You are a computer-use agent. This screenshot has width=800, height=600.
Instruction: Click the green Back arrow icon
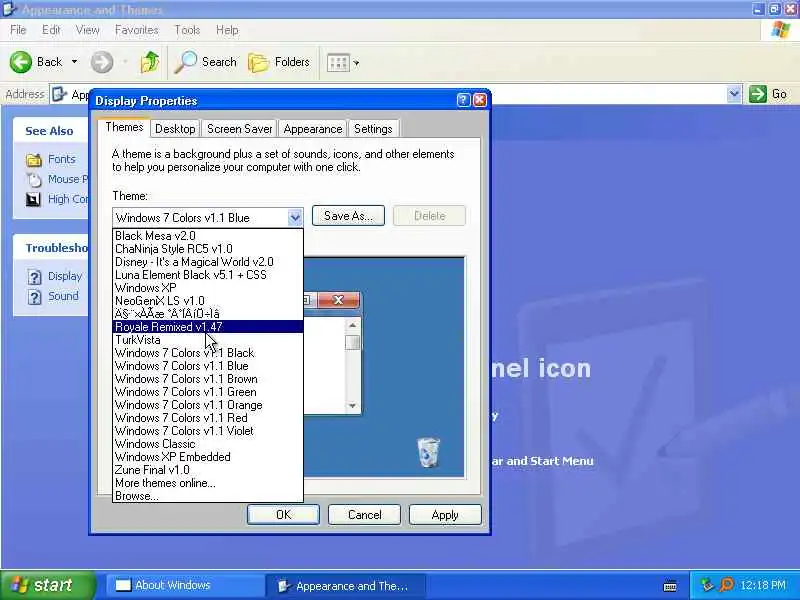coord(20,62)
